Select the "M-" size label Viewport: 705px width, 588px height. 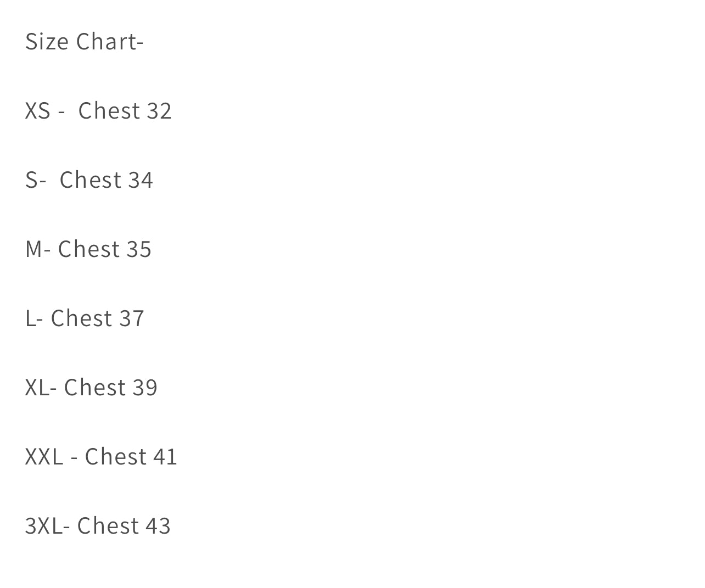(x=38, y=249)
